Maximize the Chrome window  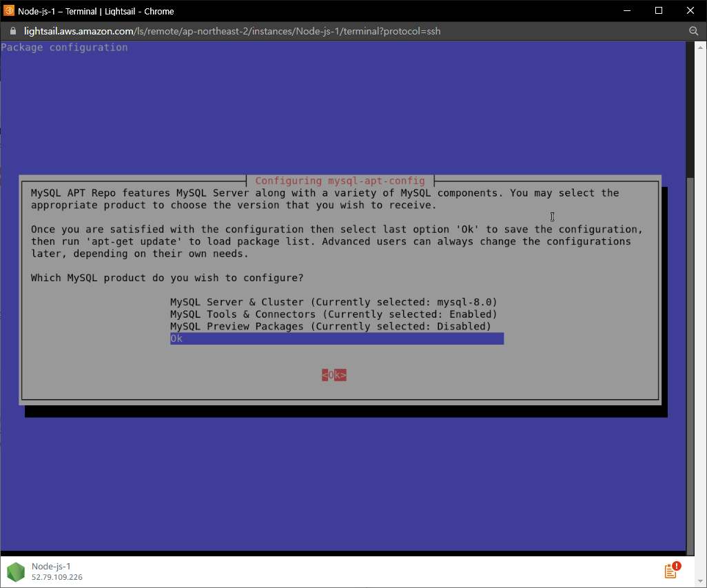point(658,11)
